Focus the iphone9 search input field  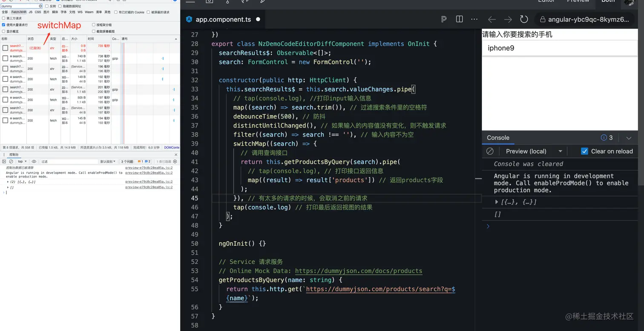[x=560, y=48]
